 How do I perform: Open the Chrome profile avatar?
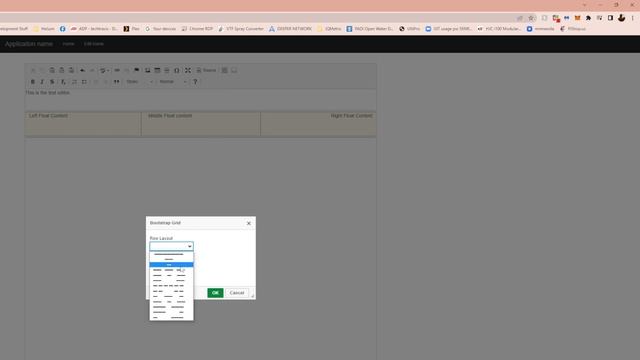621,18
